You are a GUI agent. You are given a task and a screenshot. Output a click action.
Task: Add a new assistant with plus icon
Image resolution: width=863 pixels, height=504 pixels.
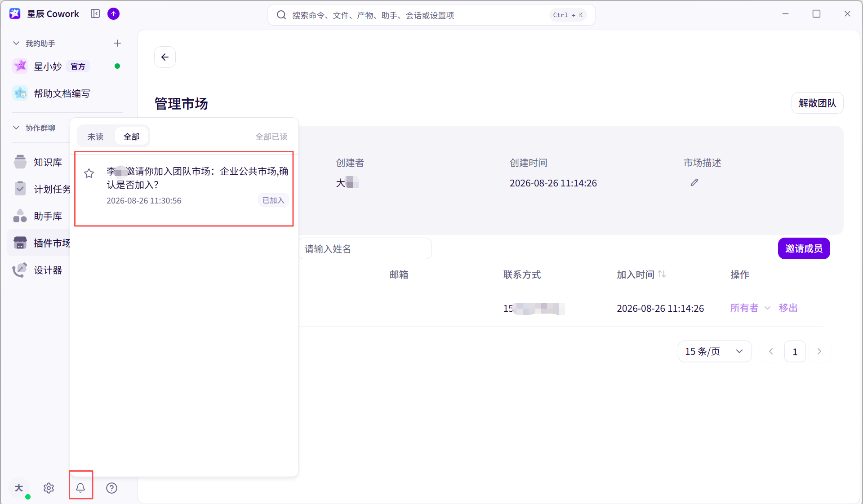pyautogui.click(x=117, y=43)
